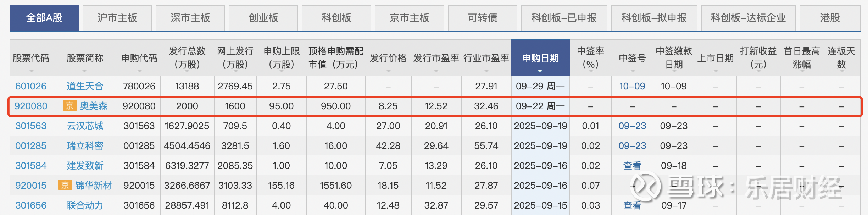Open 10-09 中签号 link for 道生天合

pyautogui.click(x=632, y=86)
